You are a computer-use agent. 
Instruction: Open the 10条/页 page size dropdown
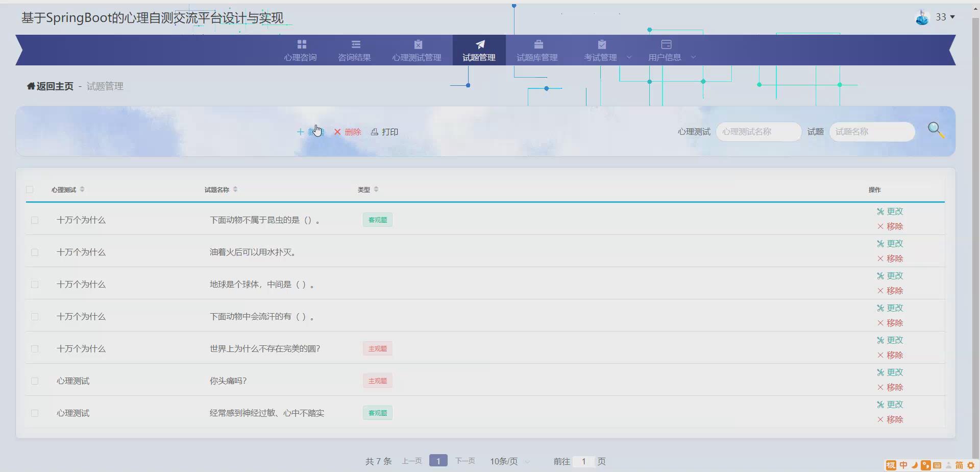coord(508,460)
